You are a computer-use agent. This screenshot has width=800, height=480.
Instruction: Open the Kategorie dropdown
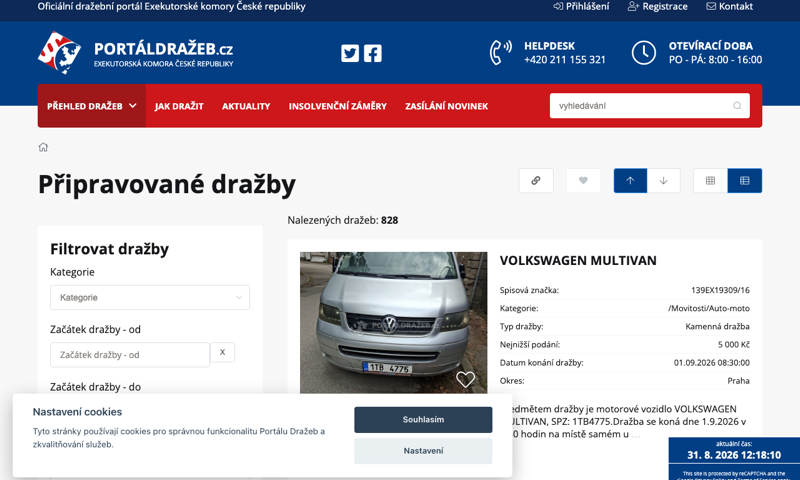point(150,297)
